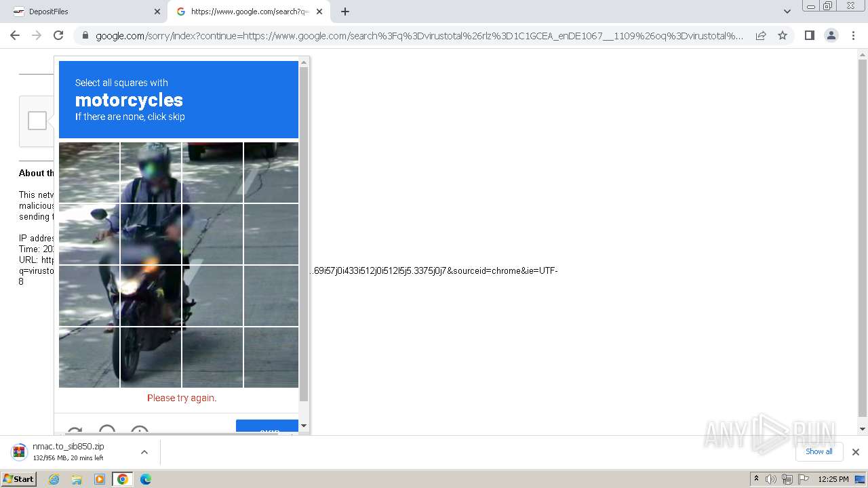
Task: Open Windows Explorer from taskbar
Action: click(77, 479)
